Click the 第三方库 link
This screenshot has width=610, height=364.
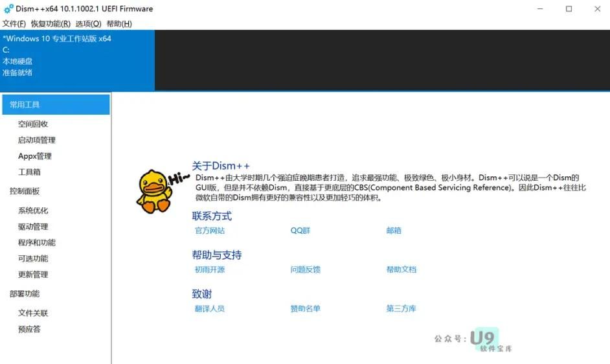(401, 309)
